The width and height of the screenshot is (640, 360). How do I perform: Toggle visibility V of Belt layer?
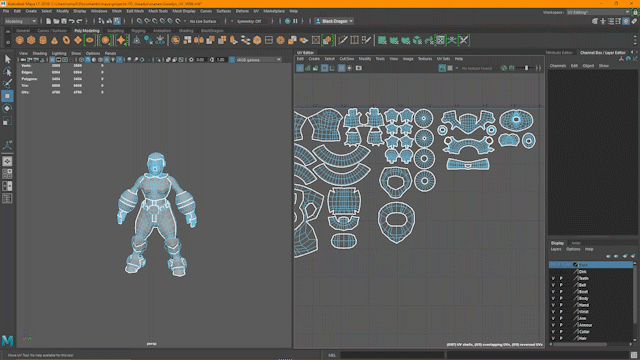point(553,285)
